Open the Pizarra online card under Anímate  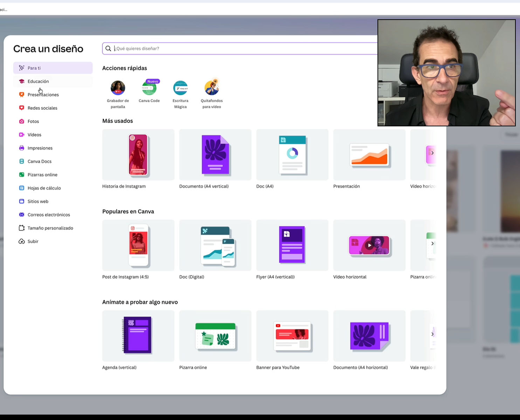[x=215, y=336]
